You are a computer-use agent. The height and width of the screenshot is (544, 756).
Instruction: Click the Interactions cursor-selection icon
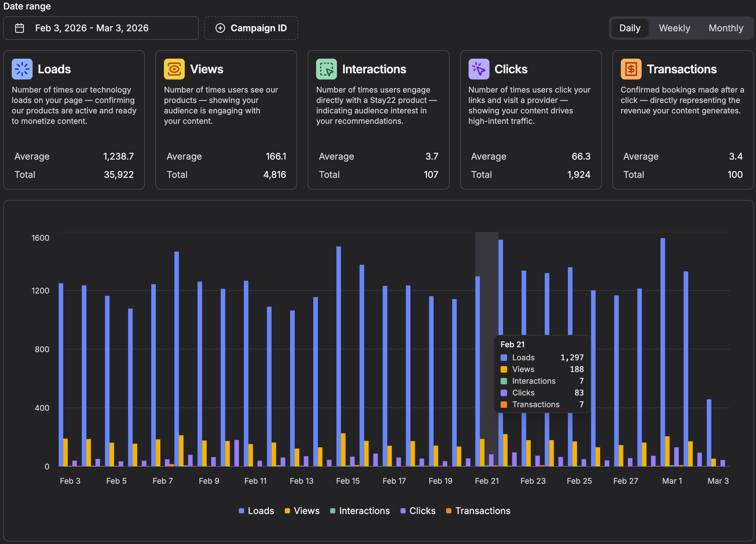(x=326, y=69)
